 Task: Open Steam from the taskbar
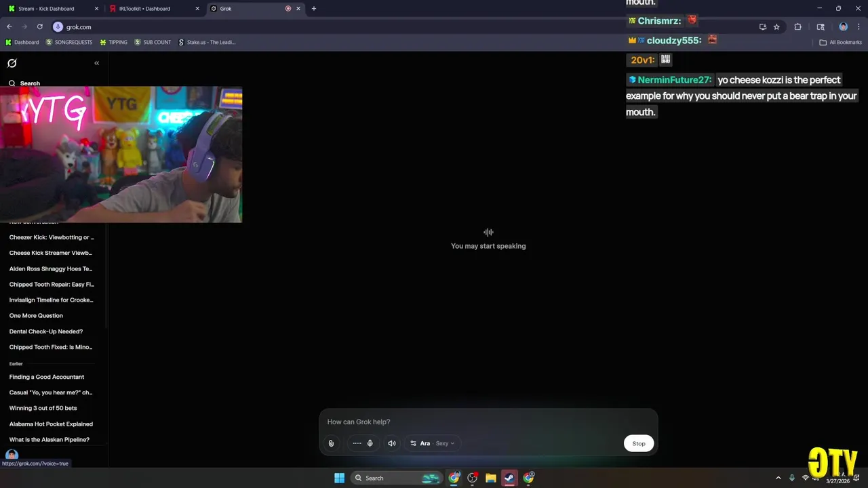click(509, 478)
